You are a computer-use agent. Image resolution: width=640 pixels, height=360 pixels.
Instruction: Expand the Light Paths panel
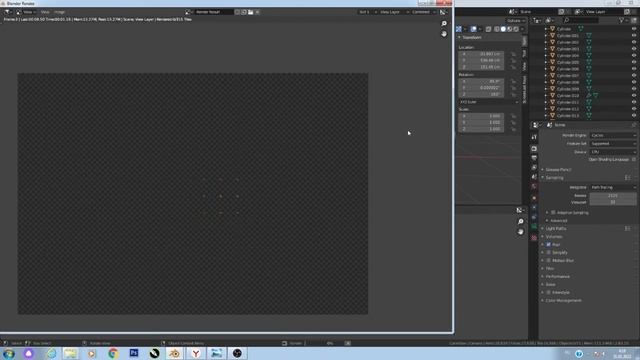(556, 229)
